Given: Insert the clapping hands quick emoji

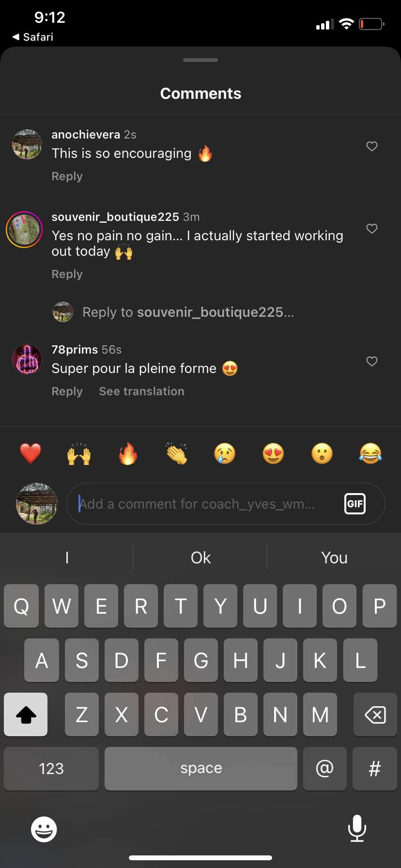Looking at the screenshot, I should pos(176,454).
